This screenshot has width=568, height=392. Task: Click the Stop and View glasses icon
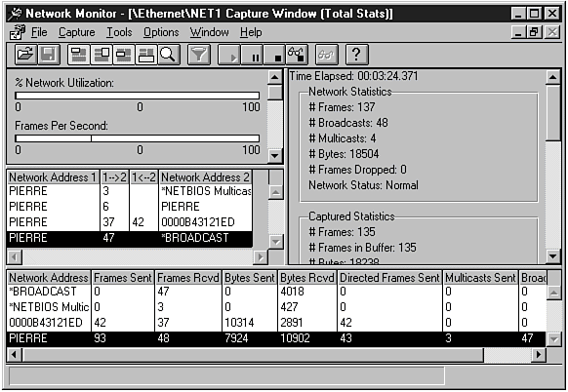[x=297, y=55]
